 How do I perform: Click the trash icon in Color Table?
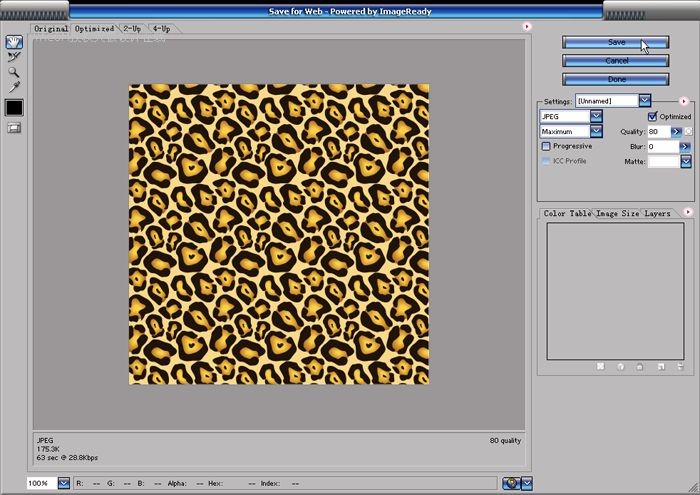tap(679, 367)
